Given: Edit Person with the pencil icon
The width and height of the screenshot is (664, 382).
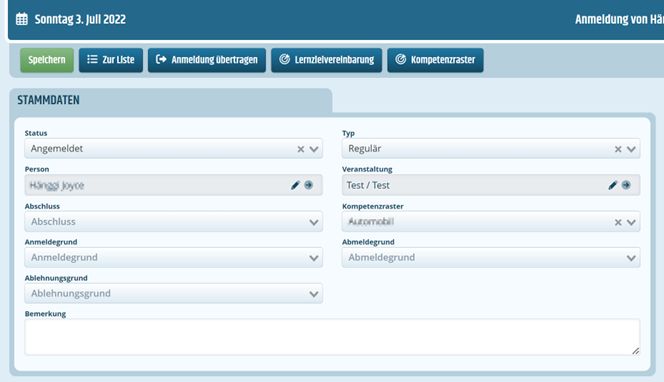Looking at the screenshot, I should pyautogui.click(x=295, y=185).
